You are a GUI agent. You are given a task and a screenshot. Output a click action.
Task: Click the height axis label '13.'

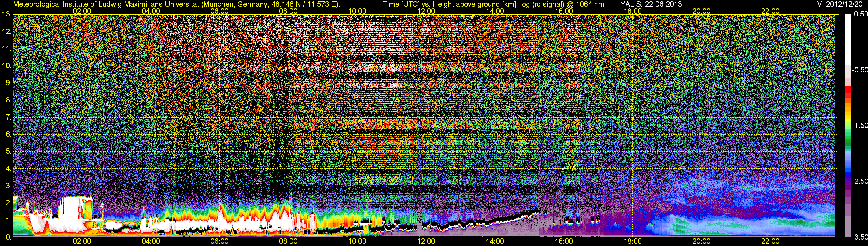click(x=6, y=14)
